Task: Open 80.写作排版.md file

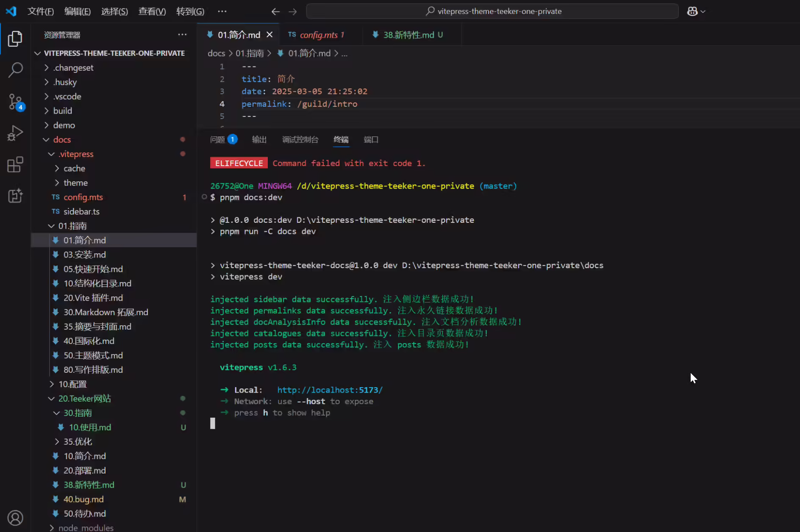Action: (114, 369)
